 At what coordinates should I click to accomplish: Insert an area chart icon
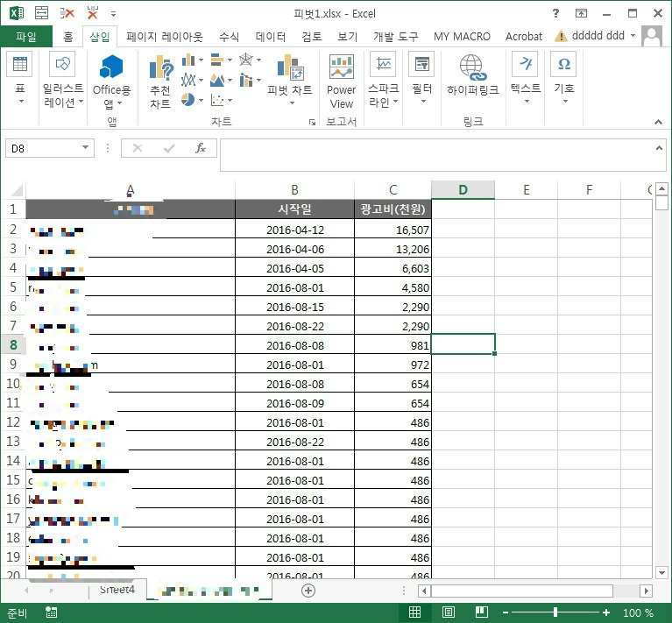217,80
